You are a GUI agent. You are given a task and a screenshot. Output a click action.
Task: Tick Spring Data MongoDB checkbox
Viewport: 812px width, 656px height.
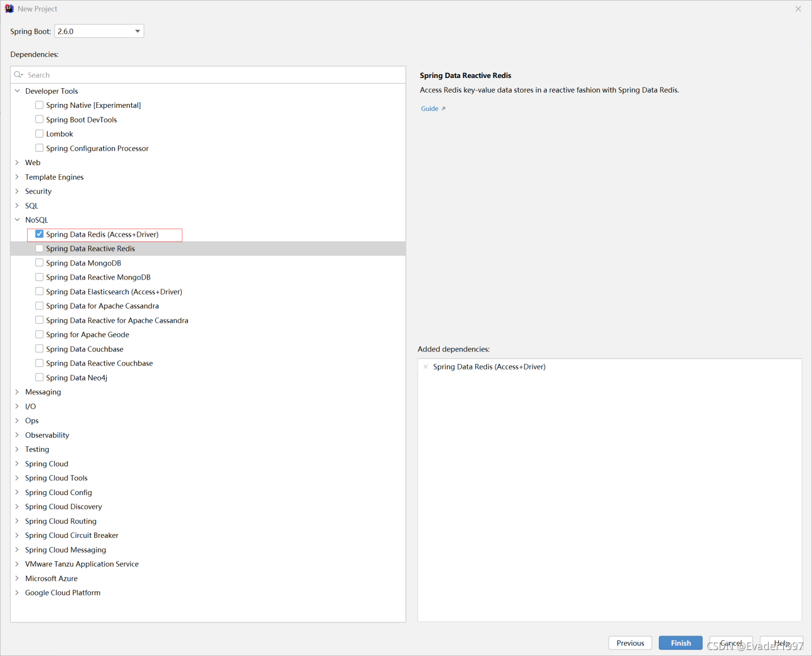click(40, 263)
